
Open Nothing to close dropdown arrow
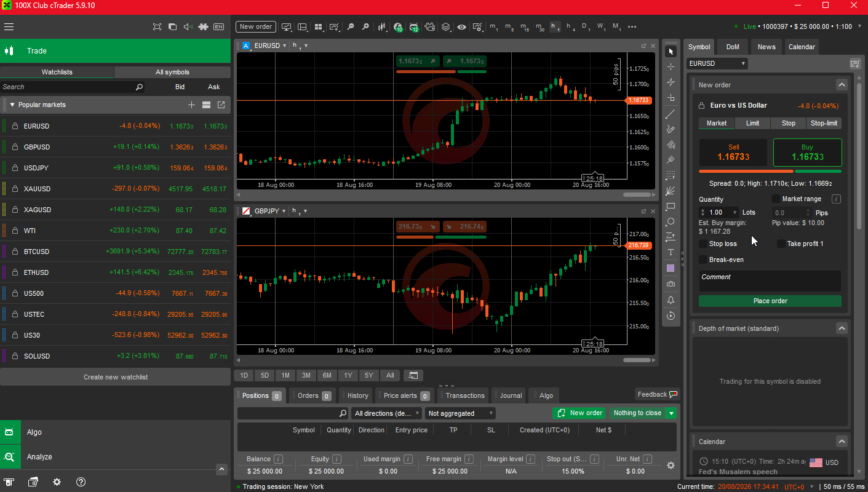point(671,413)
